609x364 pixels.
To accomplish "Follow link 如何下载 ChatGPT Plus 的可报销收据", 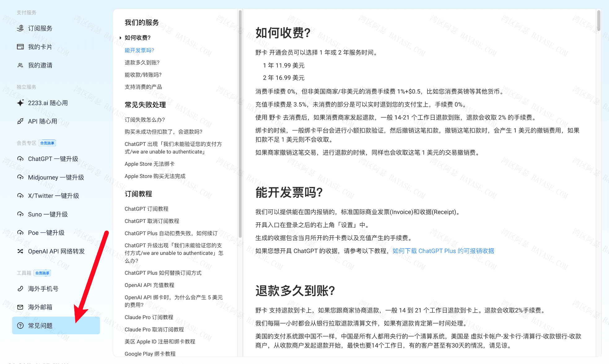I will 443,251.
